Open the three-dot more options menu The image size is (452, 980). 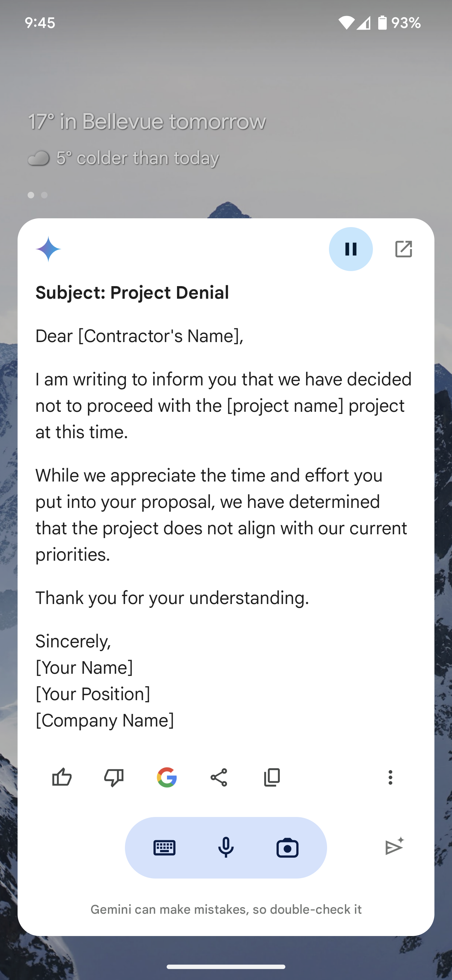click(x=390, y=777)
